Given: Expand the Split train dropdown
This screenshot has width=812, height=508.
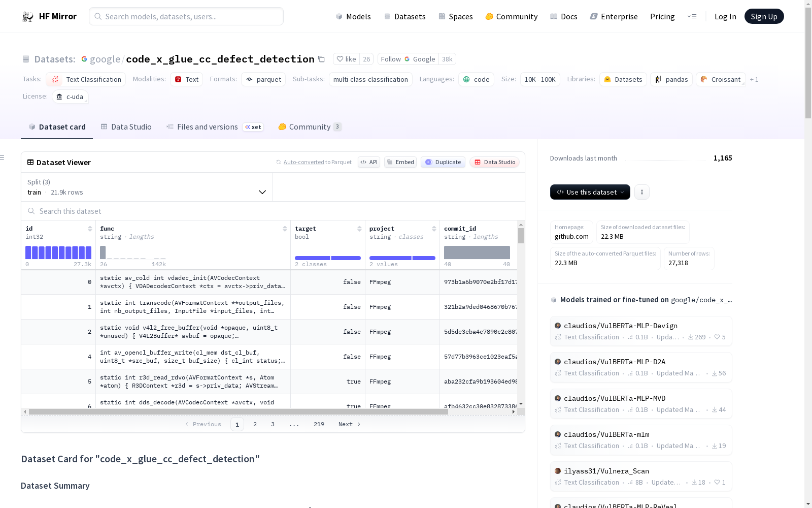Looking at the screenshot, I should click(147, 187).
